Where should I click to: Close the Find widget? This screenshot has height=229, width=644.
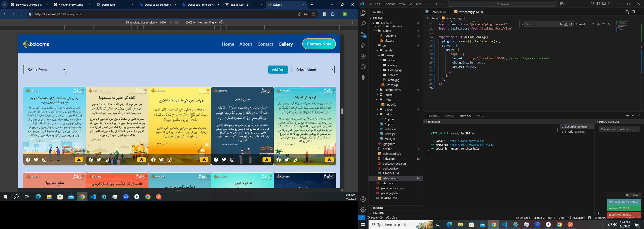coord(609,24)
